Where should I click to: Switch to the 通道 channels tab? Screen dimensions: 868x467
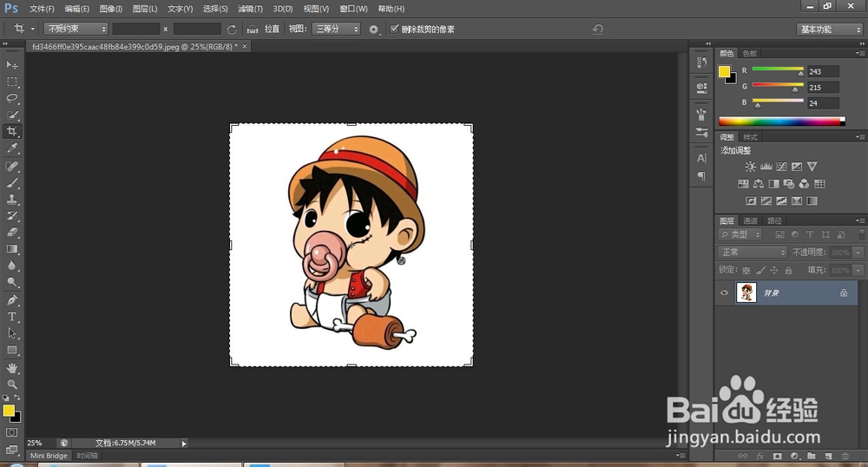point(750,220)
